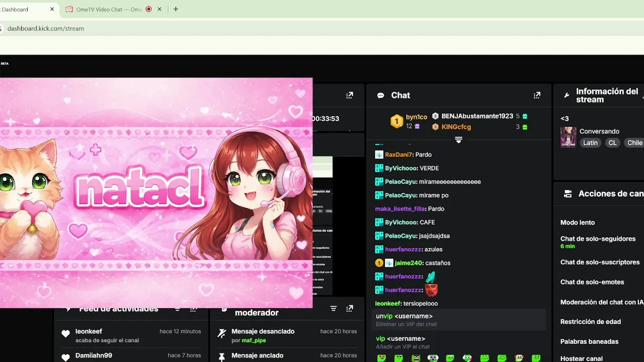Click Chat de solo-seguidores option
This screenshot has height=362, width=644.
[x=598, y=239]
